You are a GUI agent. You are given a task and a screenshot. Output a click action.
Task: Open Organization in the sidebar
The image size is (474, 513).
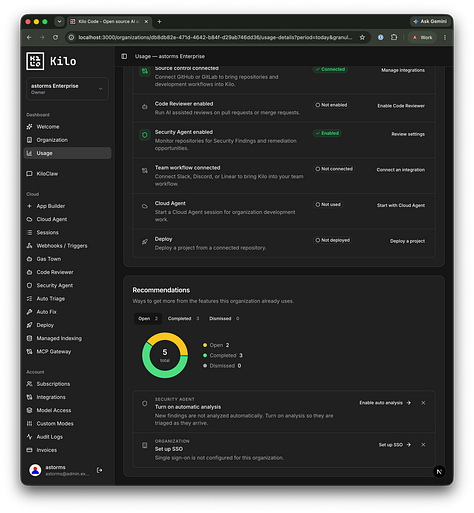click(x=67, y=140)
